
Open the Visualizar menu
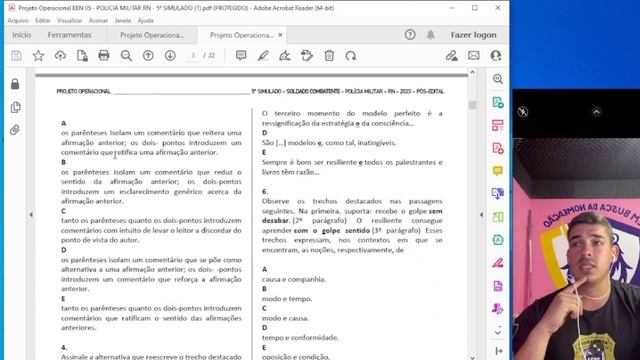pos(69,20)
